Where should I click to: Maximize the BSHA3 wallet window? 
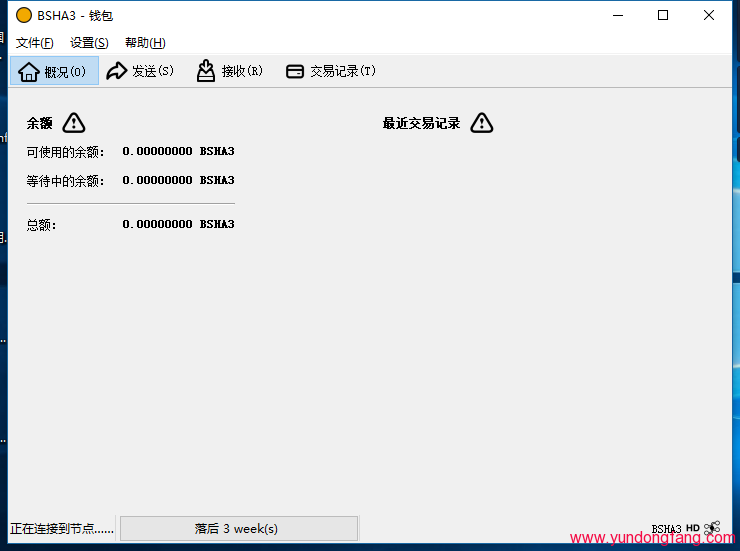[x=663, y=15]
